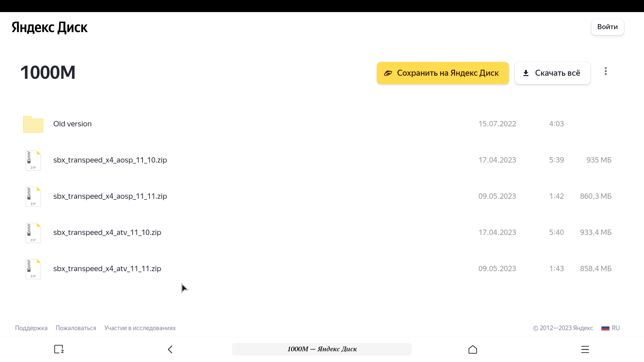Image resolution: width=644 pixels, height=362 pixels.
Task: Click the Войти login button
Action: point(607,27)
